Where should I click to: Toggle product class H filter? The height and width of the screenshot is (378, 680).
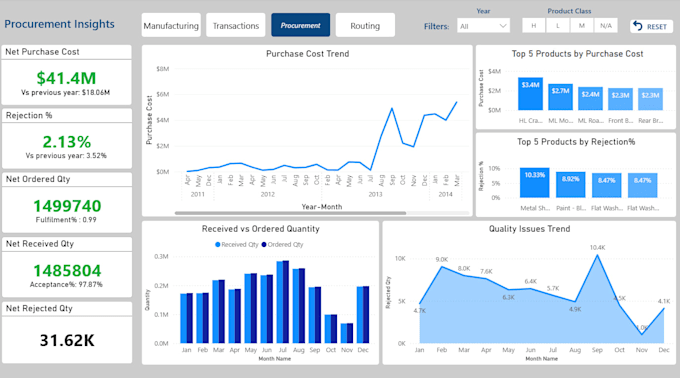pyautogui.click(x=534, y=26)
